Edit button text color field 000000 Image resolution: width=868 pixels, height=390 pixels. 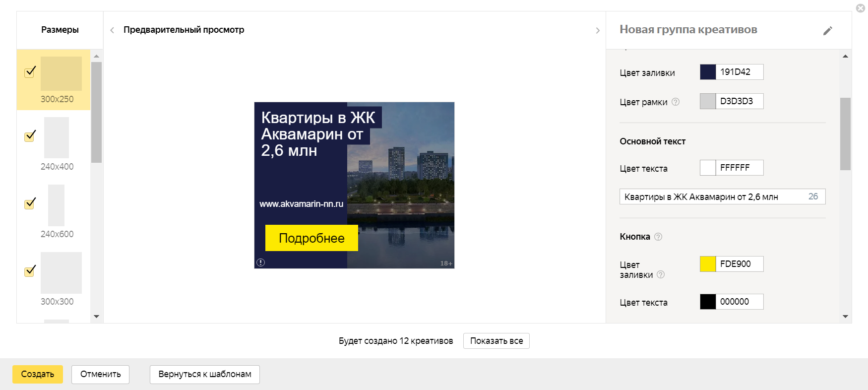pos(740,302)
